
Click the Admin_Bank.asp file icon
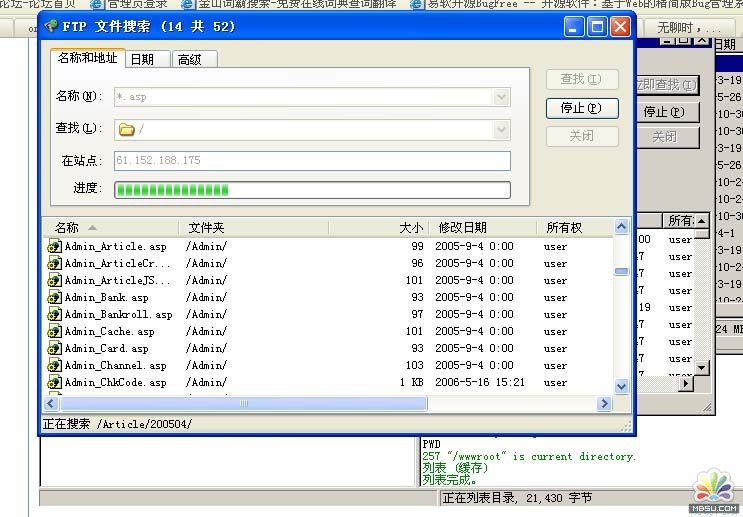55,297
